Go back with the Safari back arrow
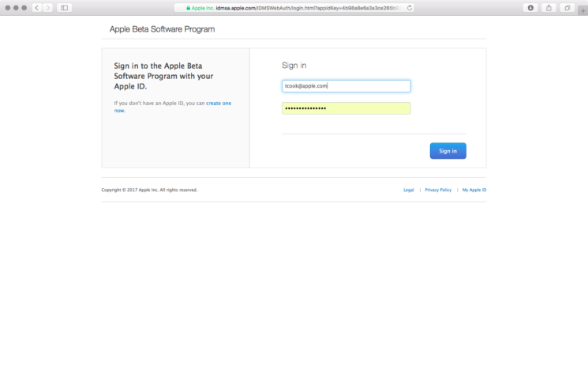The width and height of the screenshot is (588, 369). coord(37,8)
